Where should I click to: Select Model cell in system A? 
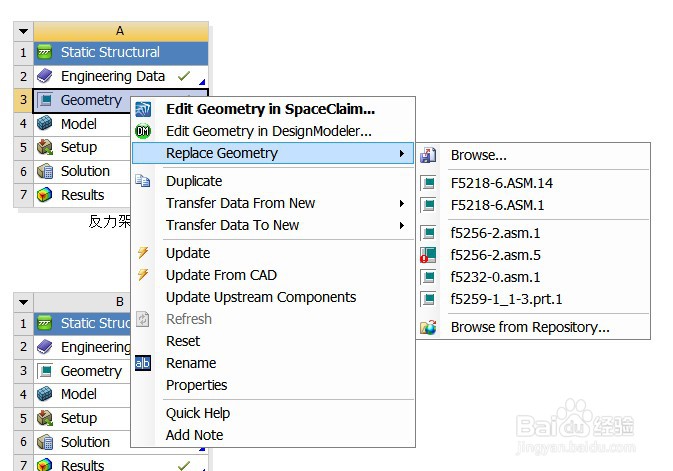82,124
